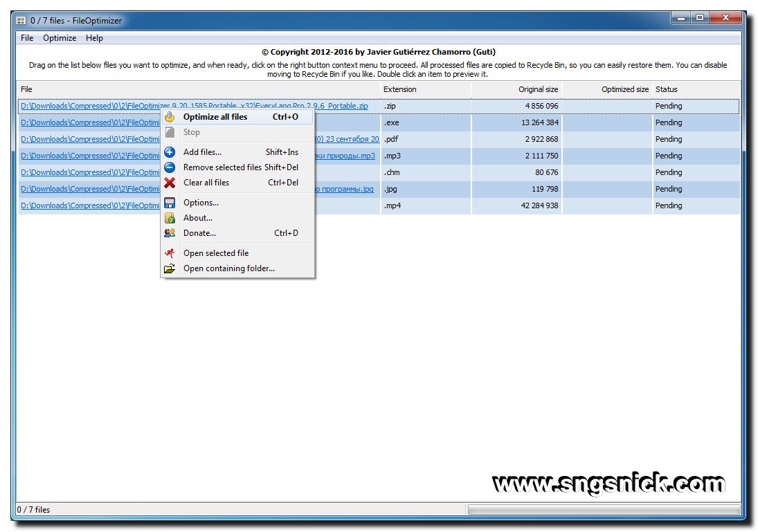Open Options... from the context menu
This screenshot has width=758, height=532.
(x=237, y=203)
